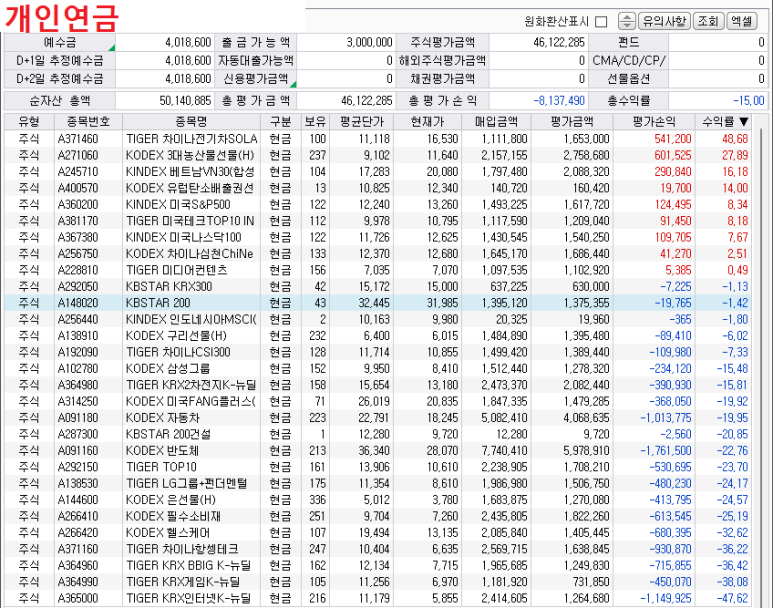Click the 평가손익 value -1,761,500
The height and width of the screenshot is (608, 773).
pyautogui.click(x=666, y=451)
